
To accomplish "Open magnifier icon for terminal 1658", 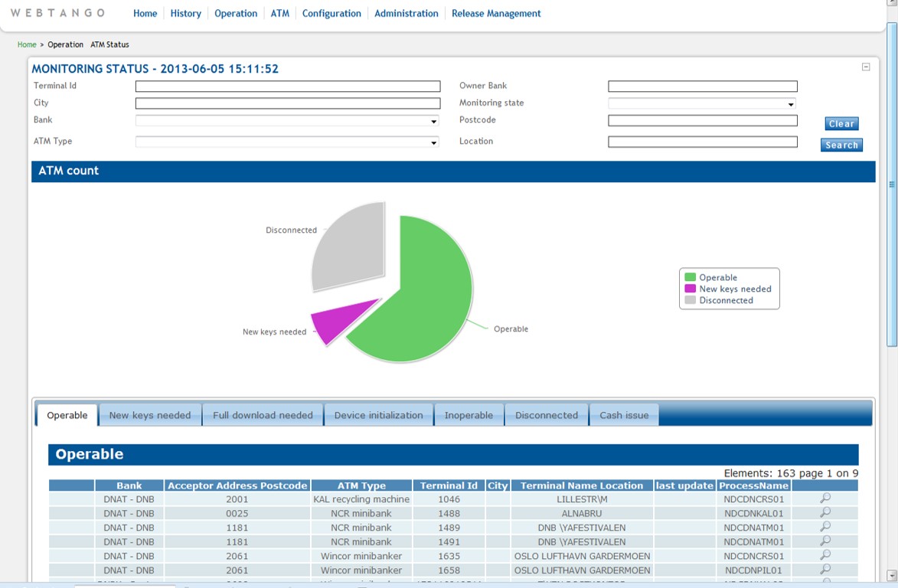I will click(825, 570).
